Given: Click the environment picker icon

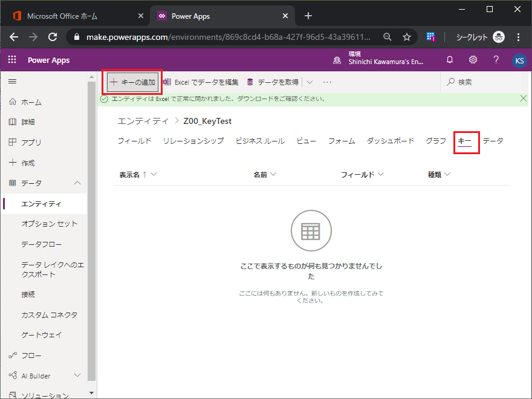Looking at the screenshot, I should (337, 60).
